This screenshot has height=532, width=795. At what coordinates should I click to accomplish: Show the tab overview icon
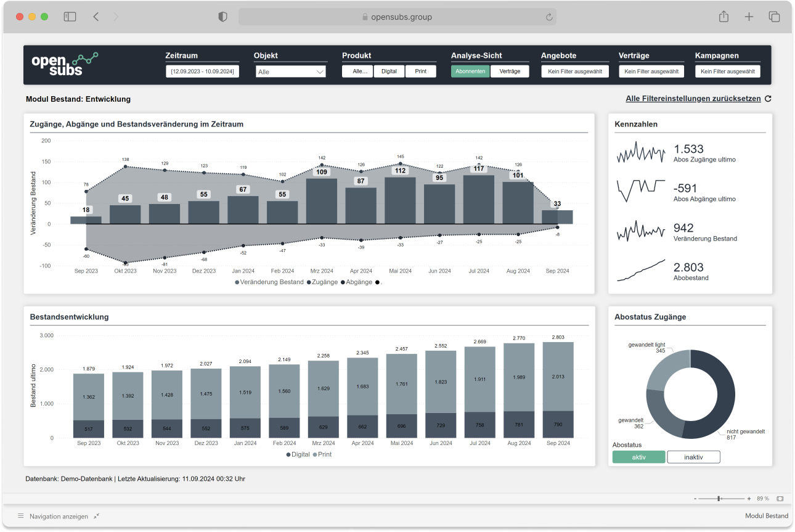coord(774,17)
